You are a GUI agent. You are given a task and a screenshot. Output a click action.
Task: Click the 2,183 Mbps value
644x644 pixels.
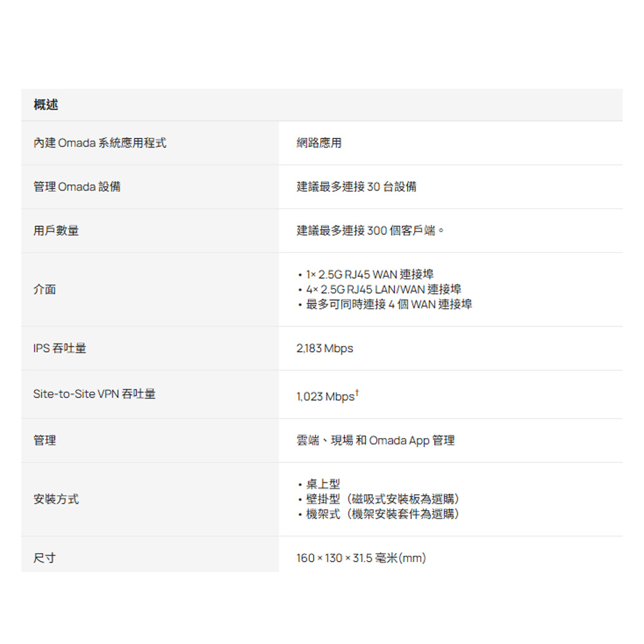pyautogui.click(x=325, y=348)
